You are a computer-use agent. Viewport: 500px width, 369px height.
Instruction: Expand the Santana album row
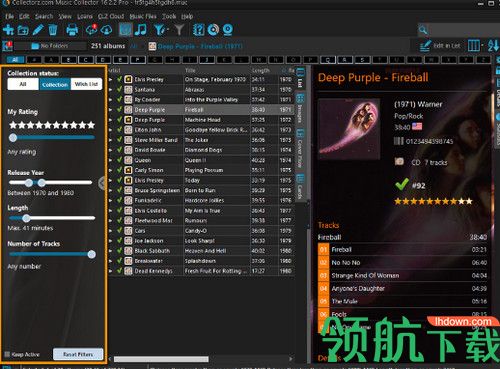(111, 90)
